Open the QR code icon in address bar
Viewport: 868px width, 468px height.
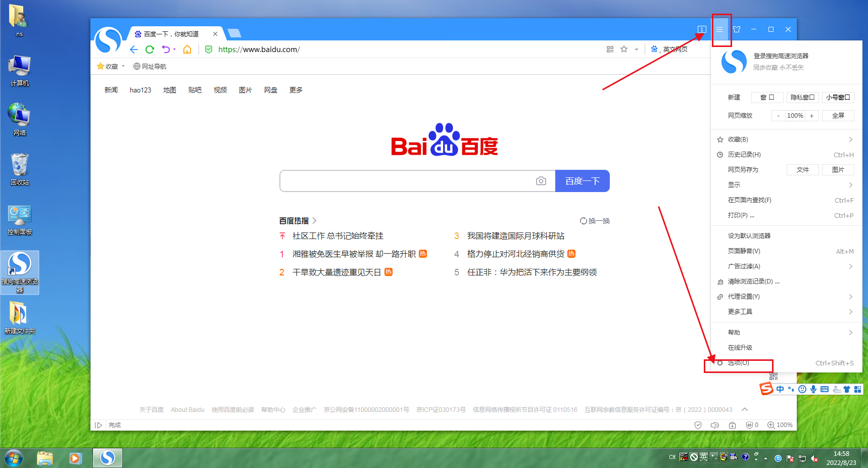[x=610, y=49]
